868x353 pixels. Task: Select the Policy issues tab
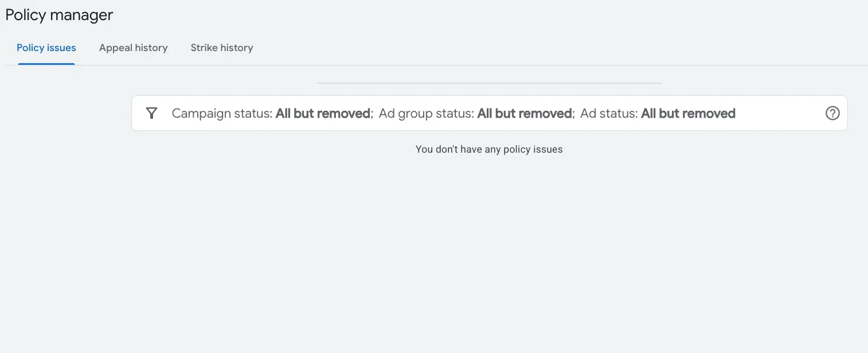[46, 48]
